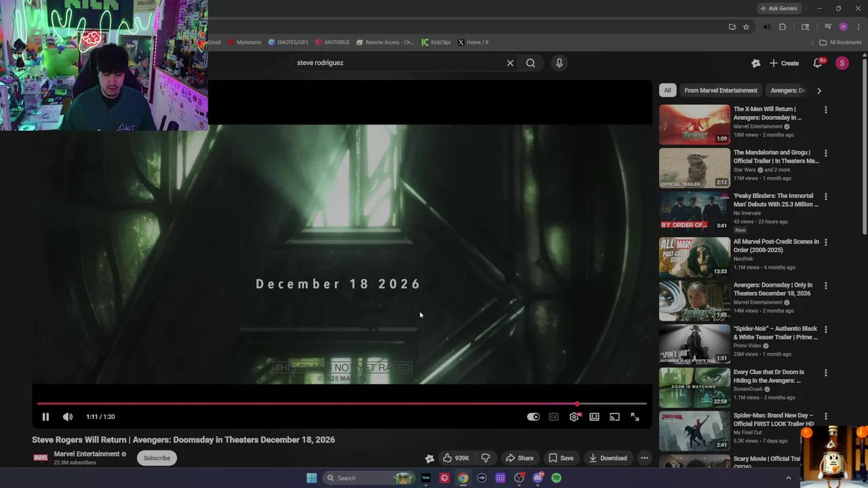Open options for 'Spider-Noir' trailer
Image resolution: width=868 pixels, height=488 pixels.
pos(825,329)
